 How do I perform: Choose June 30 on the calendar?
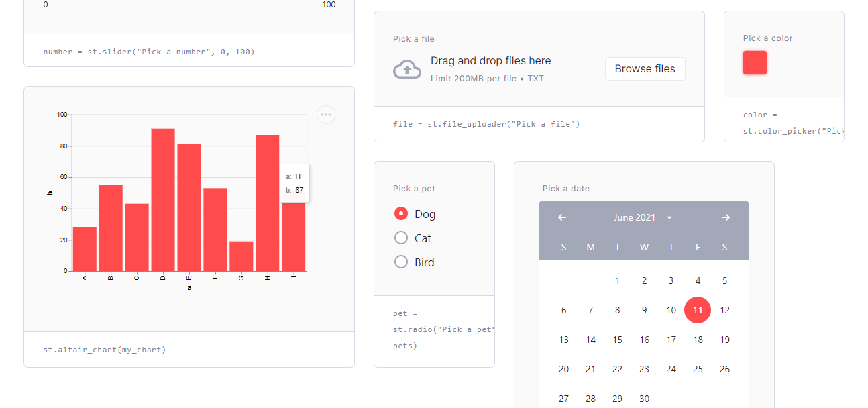coord(644,399)
